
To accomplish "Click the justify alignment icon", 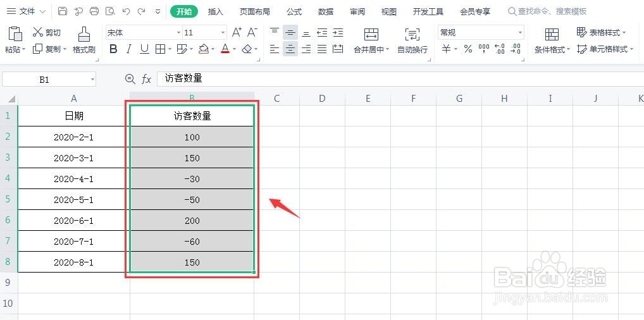I will coord(322,49).
